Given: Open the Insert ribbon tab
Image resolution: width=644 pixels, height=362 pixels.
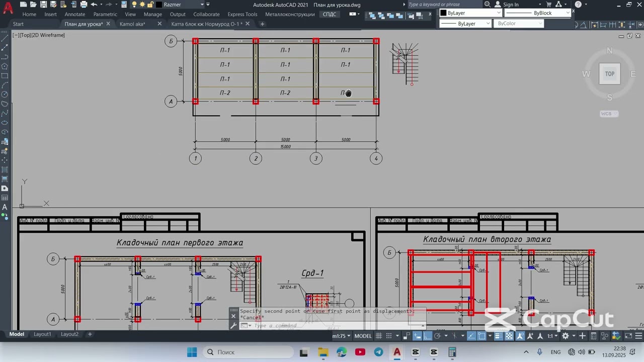Looking at the screenshot, I should click(x=50, y=14).
